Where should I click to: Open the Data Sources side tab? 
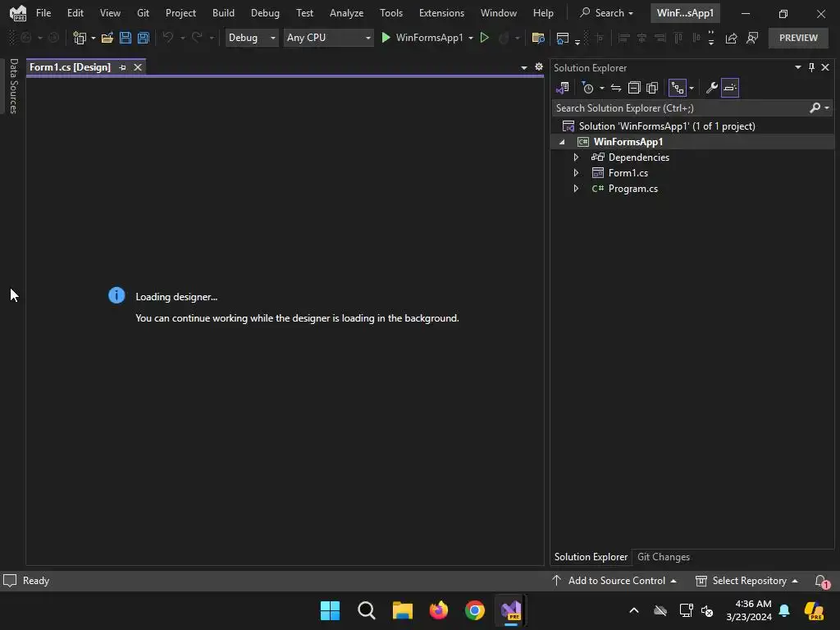click(x=13, y=86)
